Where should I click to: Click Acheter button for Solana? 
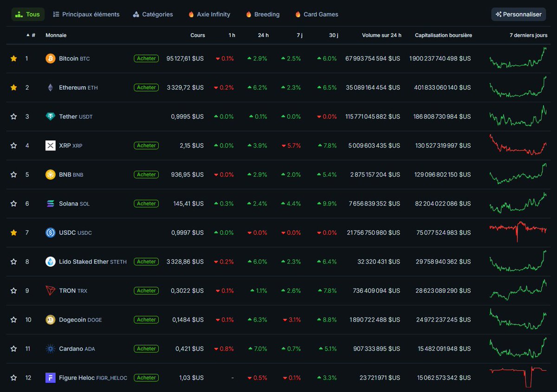point(146,203)
